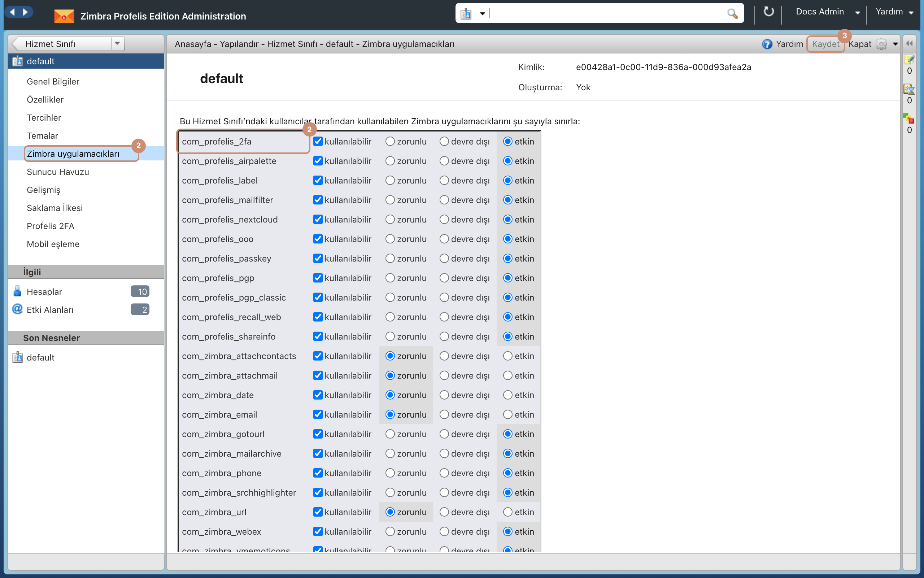Screen dimensions: 924x578
Task: Open Mobil eşleme section
Action: (53, 244)
